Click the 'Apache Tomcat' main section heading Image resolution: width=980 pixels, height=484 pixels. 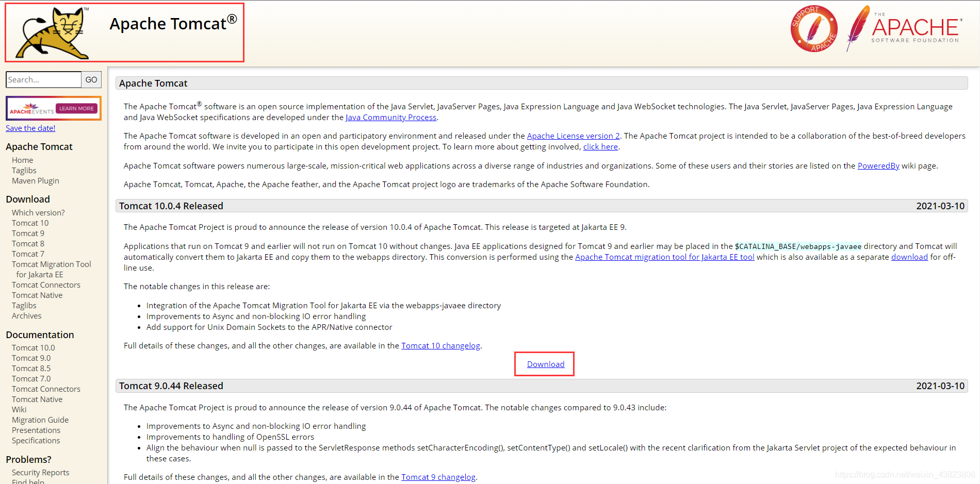(x=153, y=84)
